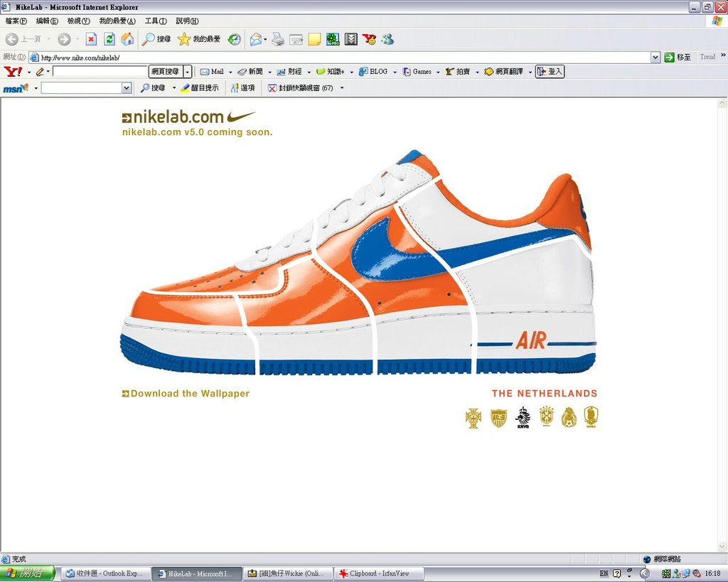Select the KNVB lion crest
728x582 pixels.
click(523, 417)
